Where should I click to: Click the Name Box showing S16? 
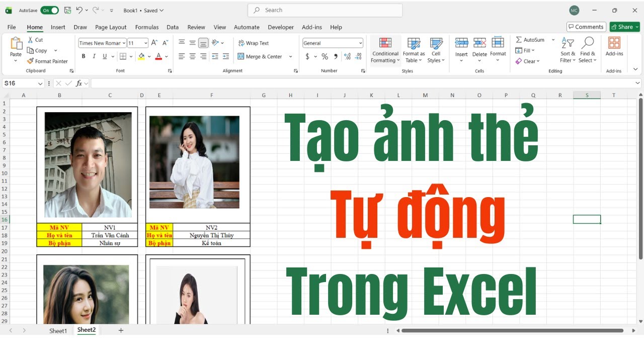click(23, 83)
